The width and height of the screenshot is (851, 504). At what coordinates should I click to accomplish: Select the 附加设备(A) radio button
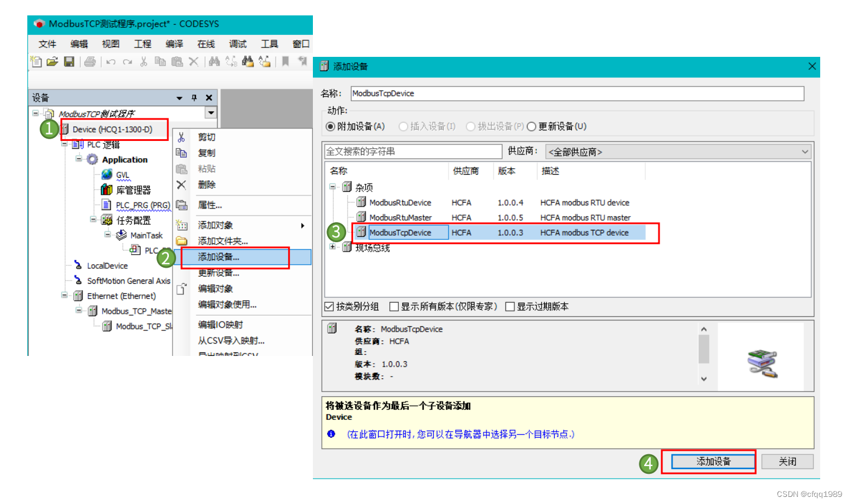tap(331, 126)
